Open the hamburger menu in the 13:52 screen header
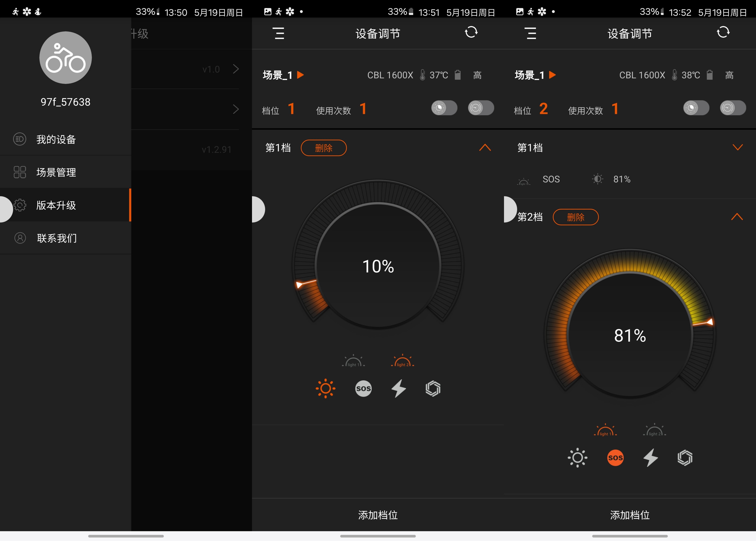This screenshot has height=541, width=756. click(x=531, y=33)
